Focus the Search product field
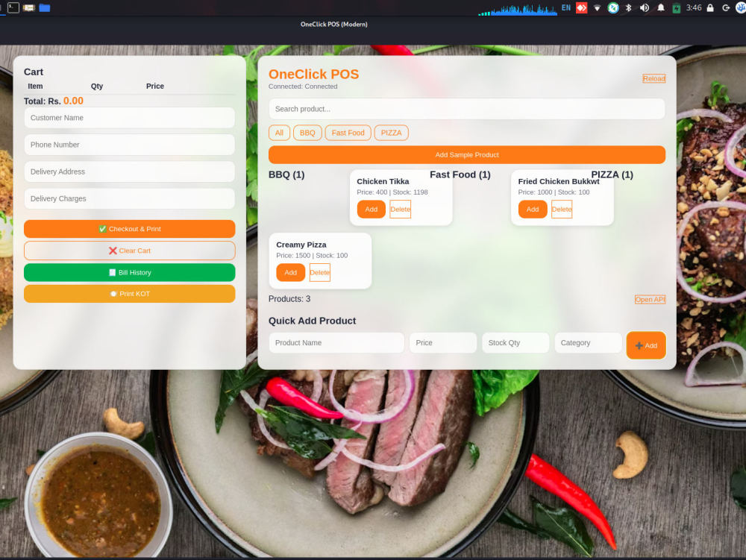 (467, 109)
